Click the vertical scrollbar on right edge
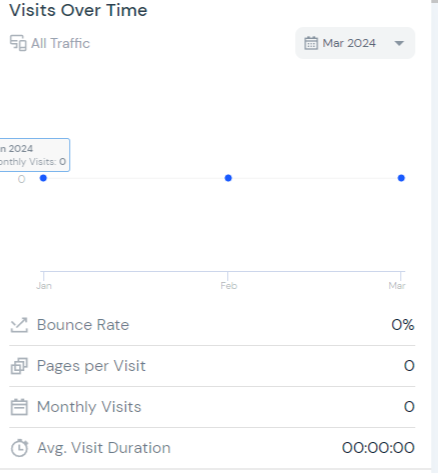The height and width of the screenshot is (473, 438). [x=434, y=236]
